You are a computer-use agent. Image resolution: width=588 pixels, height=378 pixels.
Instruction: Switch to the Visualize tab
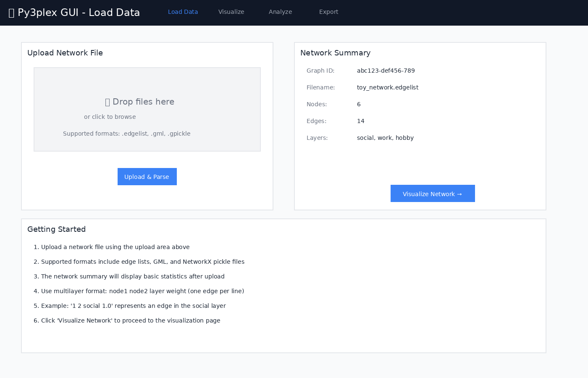pos(231,12)
